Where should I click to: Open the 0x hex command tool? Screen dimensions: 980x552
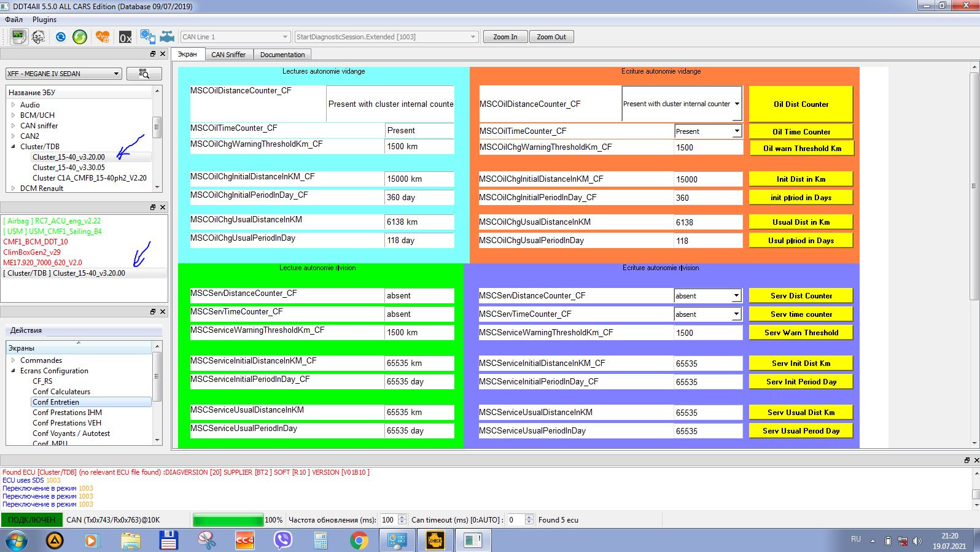(125, 37)
